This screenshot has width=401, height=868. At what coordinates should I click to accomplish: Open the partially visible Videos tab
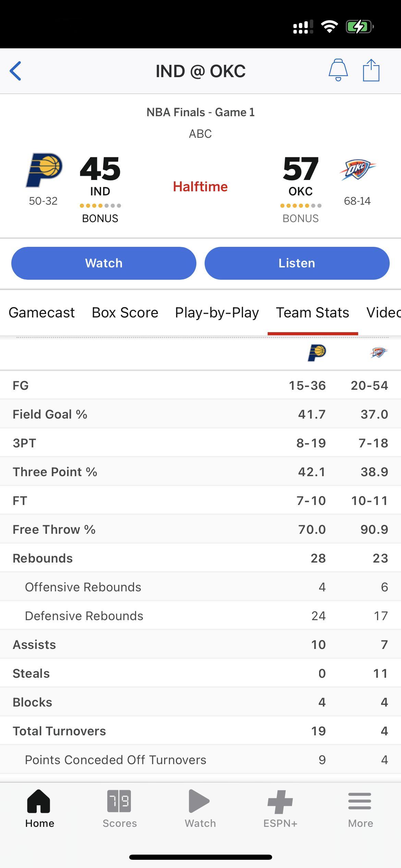384,313
